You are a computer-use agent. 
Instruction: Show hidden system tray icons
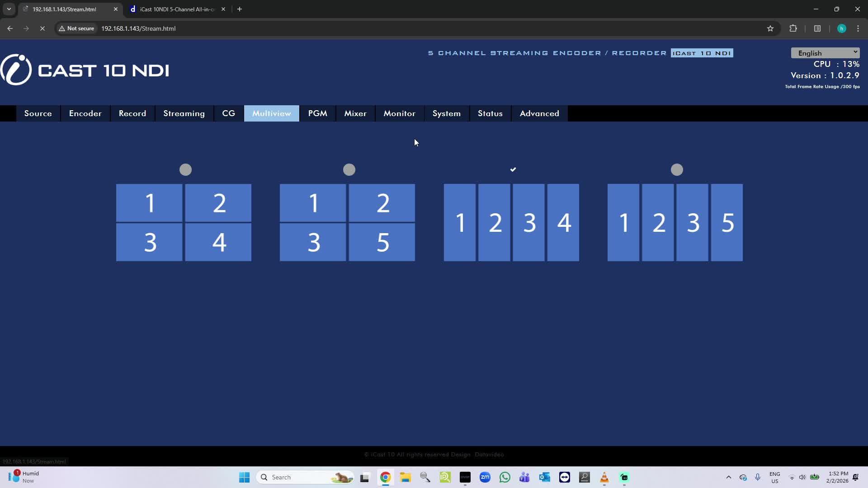728,477
